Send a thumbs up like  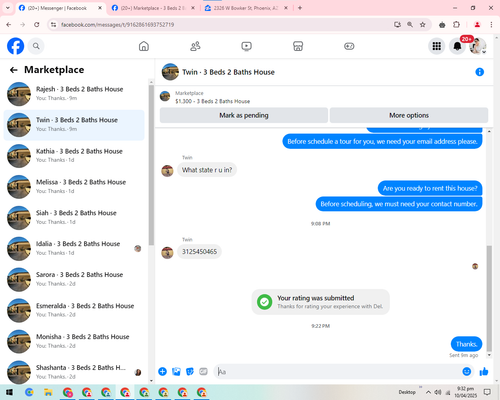[x=484, y=371]
